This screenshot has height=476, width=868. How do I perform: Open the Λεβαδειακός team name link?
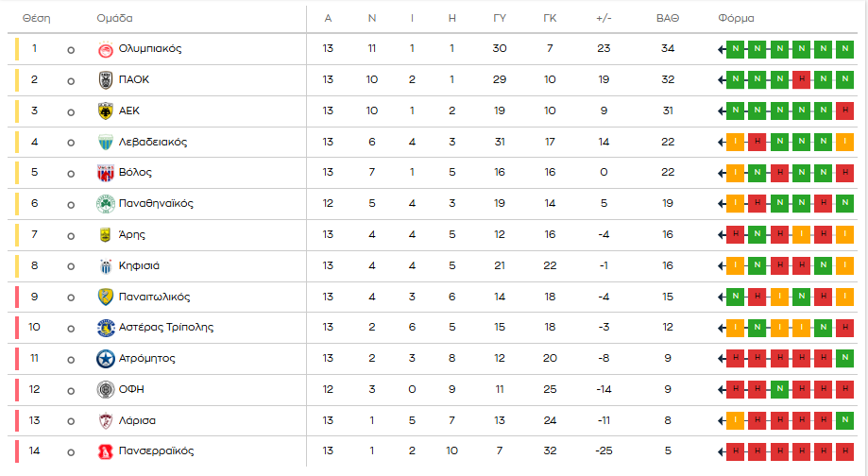click(152, 143)
